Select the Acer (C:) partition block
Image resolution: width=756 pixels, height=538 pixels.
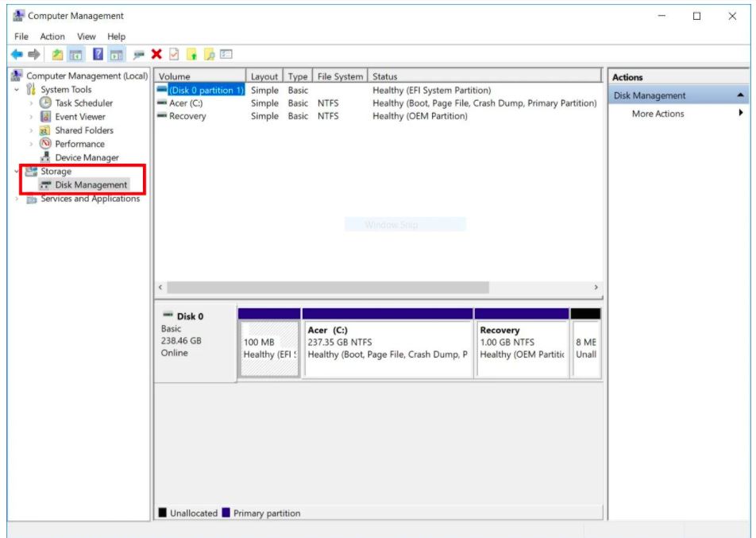pyautogui.click(x=388, y=348)
